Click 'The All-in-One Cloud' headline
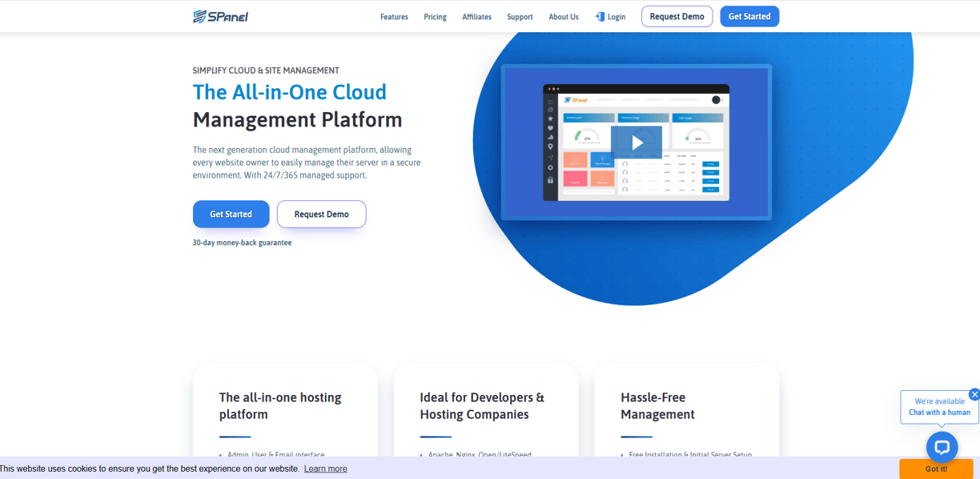 click(x=290, y=92)
